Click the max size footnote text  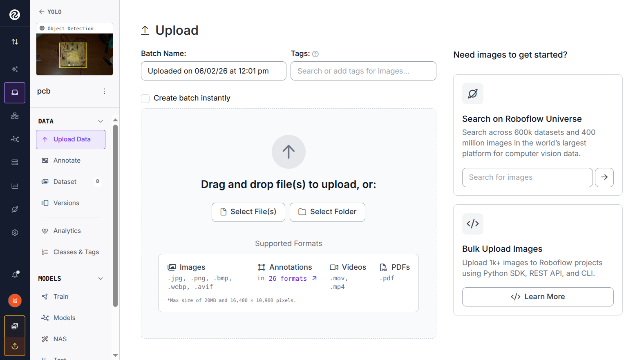pos(231,300)
